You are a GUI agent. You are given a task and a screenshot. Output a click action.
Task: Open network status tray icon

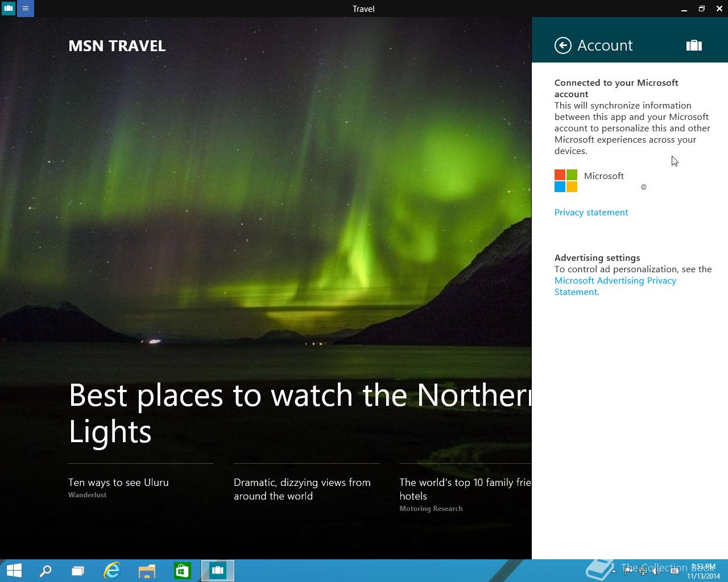point(643,571)
